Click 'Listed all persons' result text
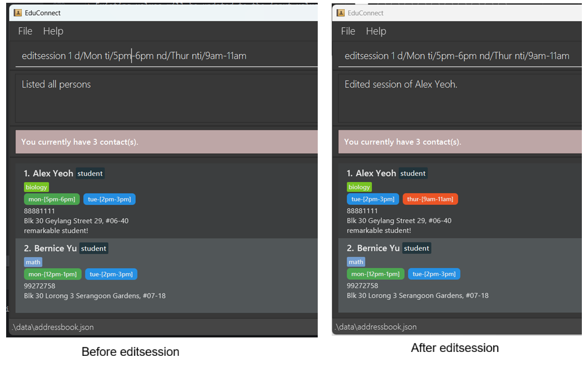This screenshot has height=367, width=588. coord(56,84)
